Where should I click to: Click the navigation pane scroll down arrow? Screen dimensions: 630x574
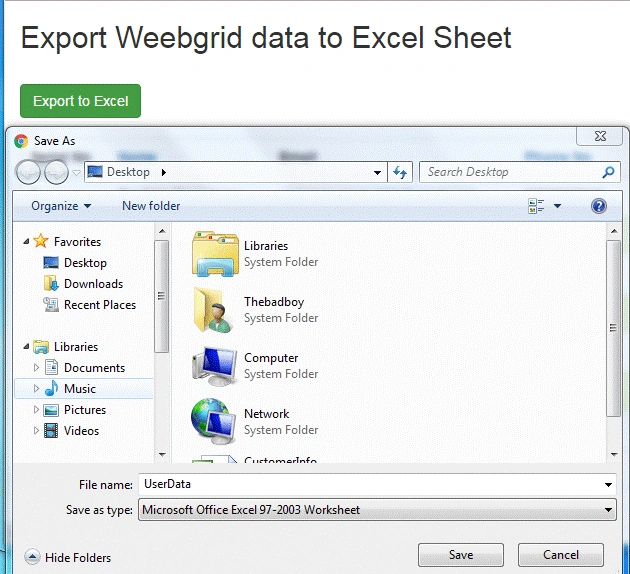[x=162, y=455]
